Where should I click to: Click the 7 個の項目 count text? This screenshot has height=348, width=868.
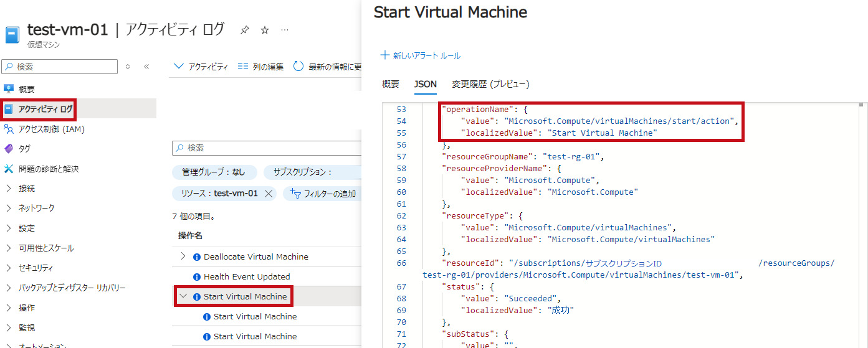tap(193, 217)
